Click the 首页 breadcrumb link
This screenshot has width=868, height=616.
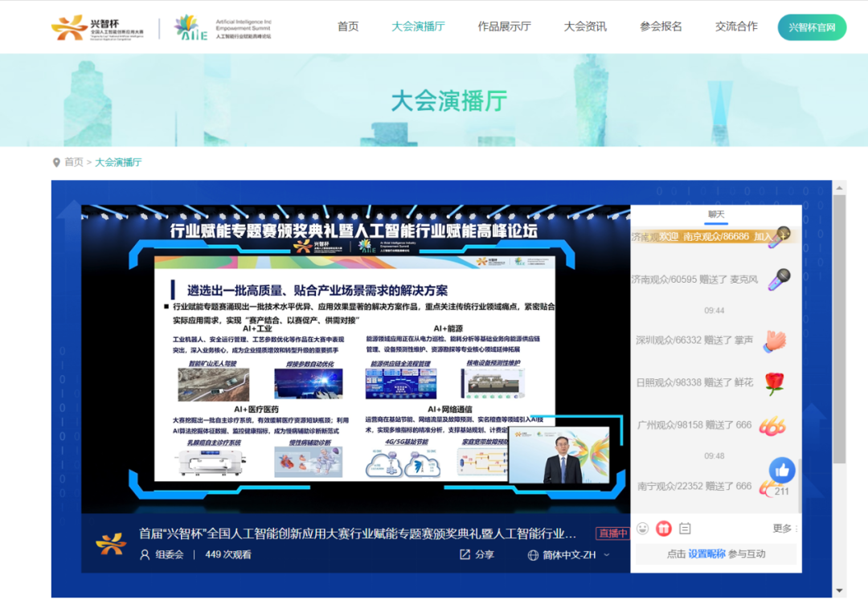[74, 162]
